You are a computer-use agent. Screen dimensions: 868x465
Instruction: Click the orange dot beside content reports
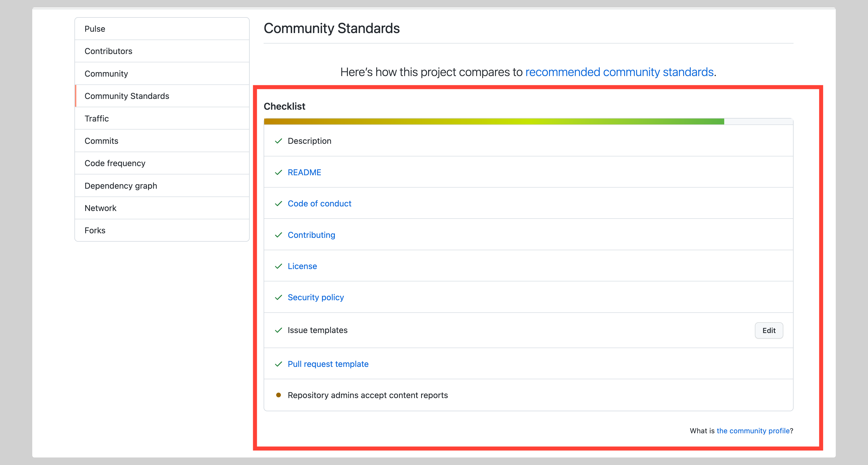278,395
